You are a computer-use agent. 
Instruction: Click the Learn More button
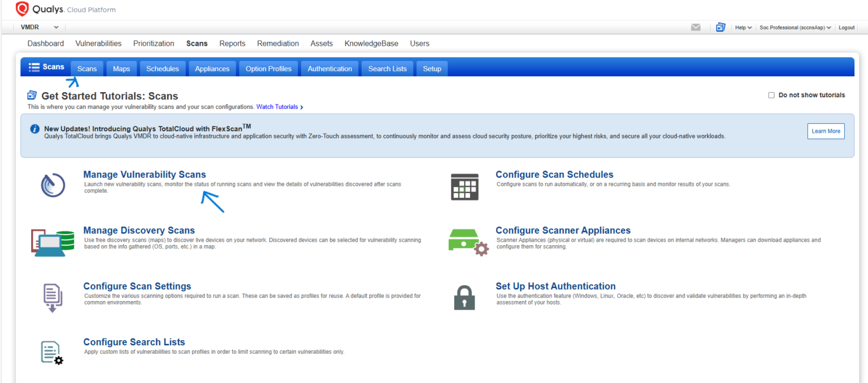826,130
